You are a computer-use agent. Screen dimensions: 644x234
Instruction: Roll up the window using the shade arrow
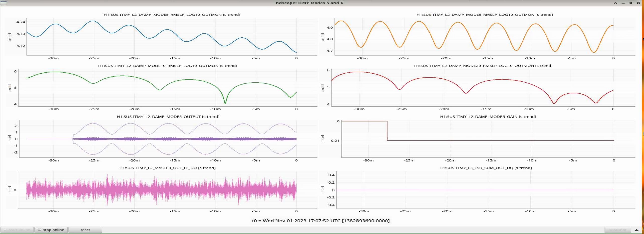pos(615,3)
